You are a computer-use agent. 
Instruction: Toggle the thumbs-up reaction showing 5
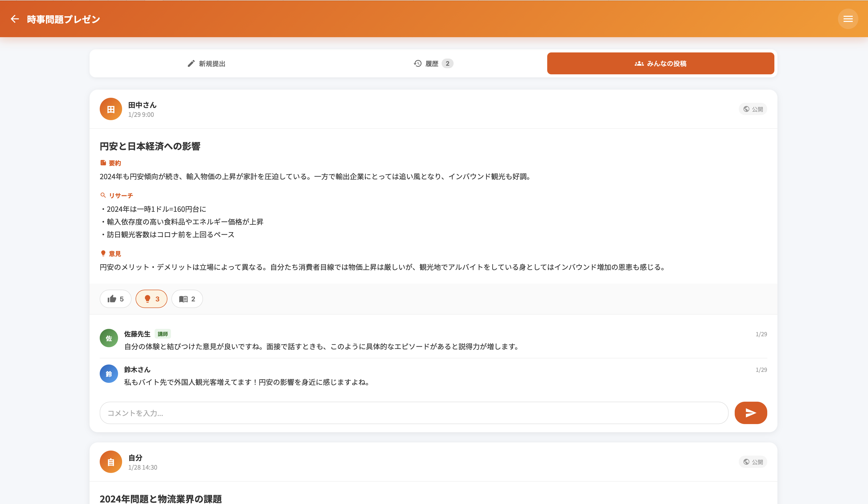(115, 299)
